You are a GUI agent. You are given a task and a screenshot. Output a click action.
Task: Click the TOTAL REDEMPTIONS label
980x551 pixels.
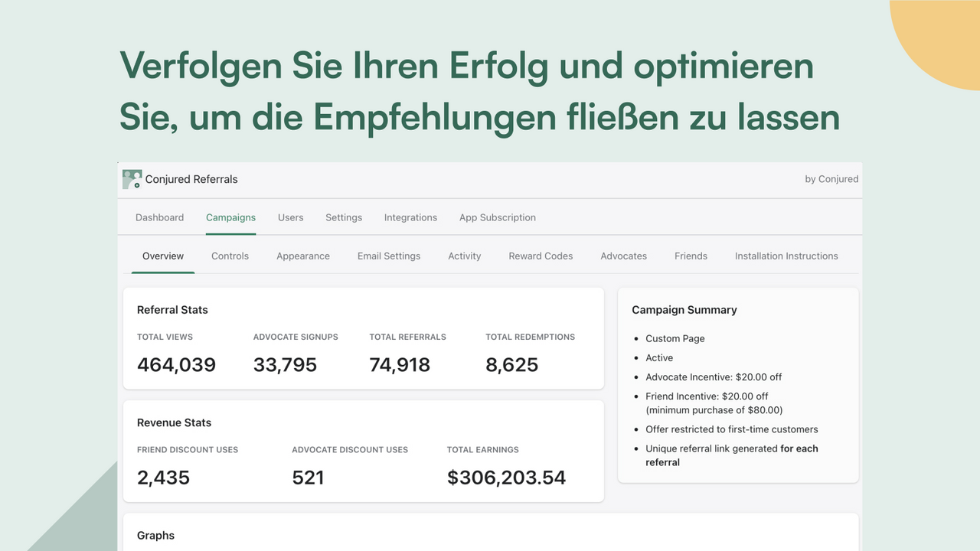530,337
